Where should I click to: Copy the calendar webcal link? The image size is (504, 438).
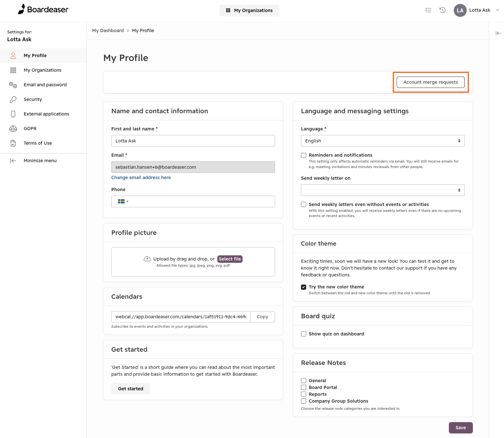point(262,317)
